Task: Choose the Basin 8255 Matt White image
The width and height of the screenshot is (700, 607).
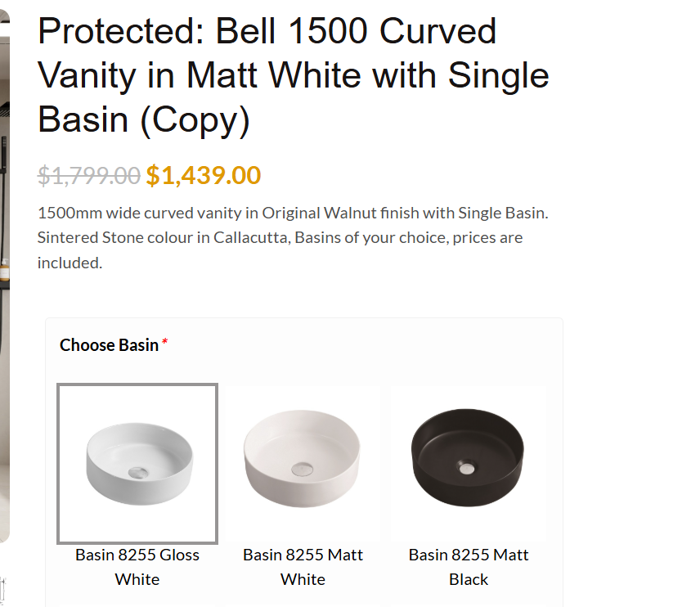Action: [303, 464]
